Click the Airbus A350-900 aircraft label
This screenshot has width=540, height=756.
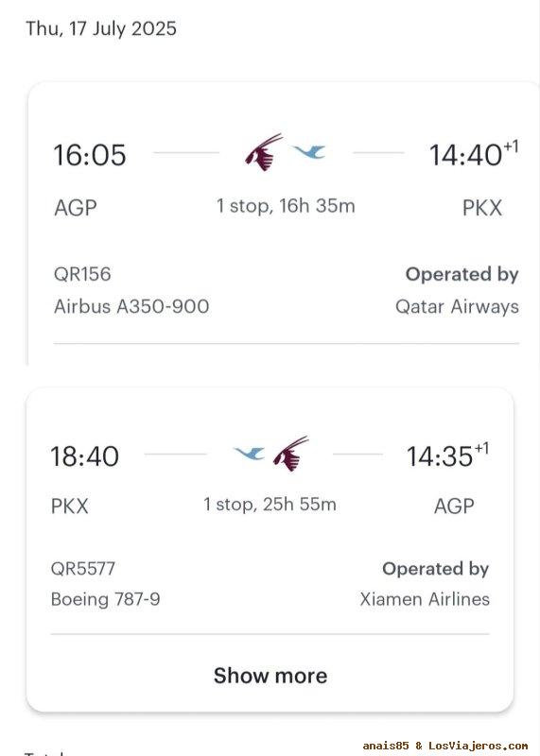(131, 306)
